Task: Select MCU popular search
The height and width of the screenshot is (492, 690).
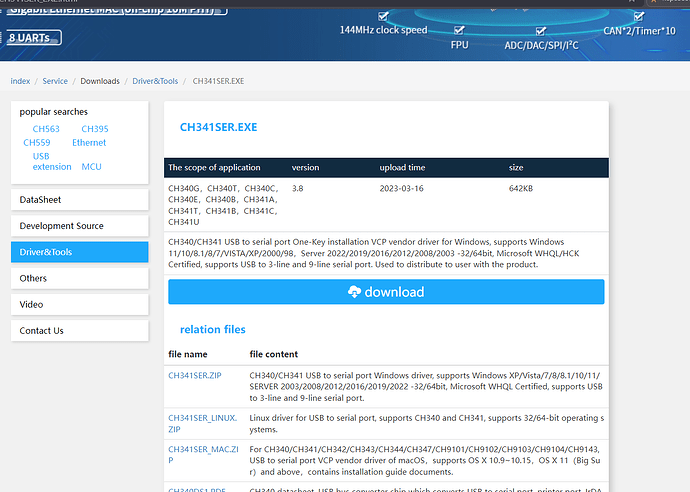Action: 92,167
